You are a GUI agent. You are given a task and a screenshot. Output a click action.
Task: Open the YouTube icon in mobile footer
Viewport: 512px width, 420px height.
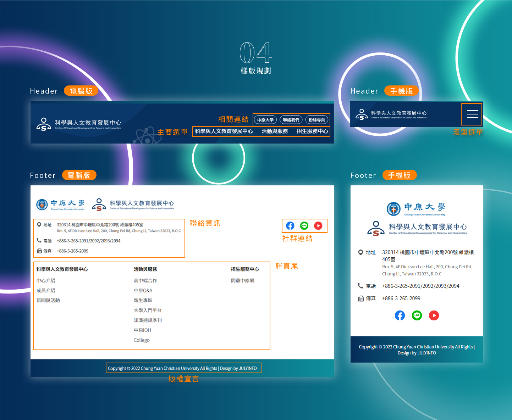(x=434, y=315)
